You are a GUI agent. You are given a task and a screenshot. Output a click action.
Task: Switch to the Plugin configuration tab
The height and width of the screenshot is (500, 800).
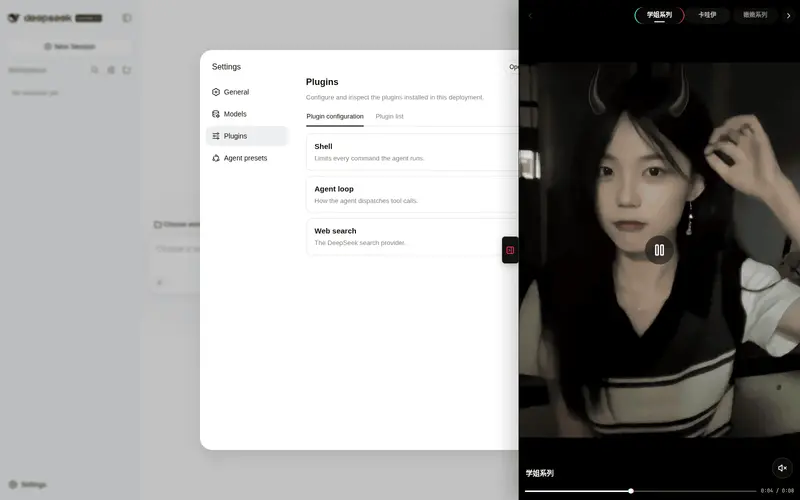(x=335, y=116)
